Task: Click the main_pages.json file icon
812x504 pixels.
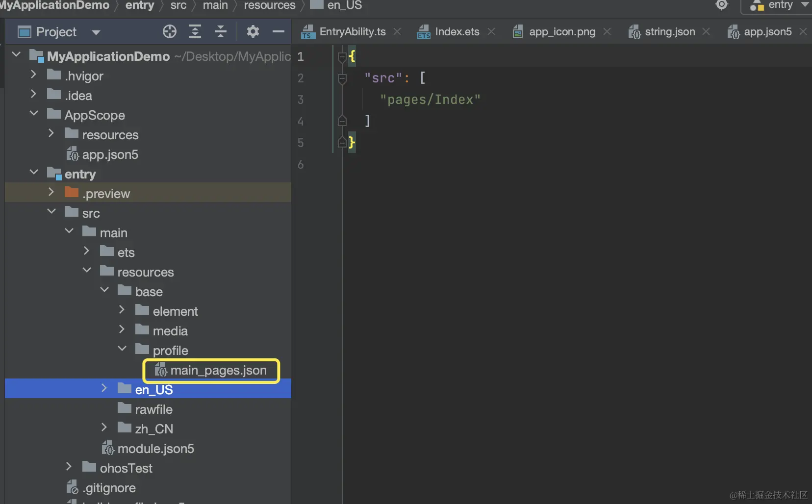Action: 161,370
